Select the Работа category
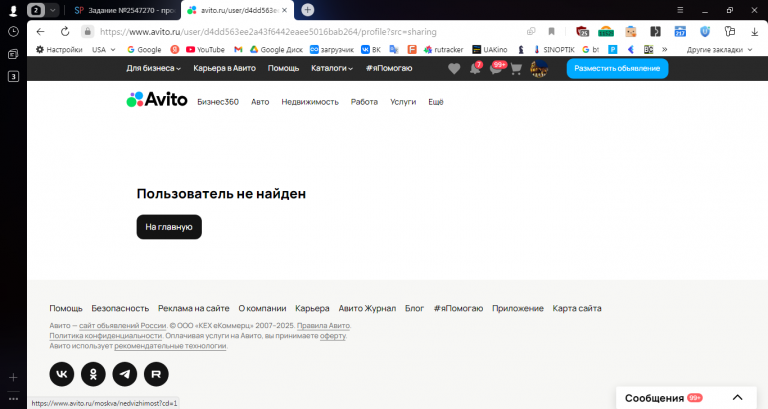 tap(364, 102)
